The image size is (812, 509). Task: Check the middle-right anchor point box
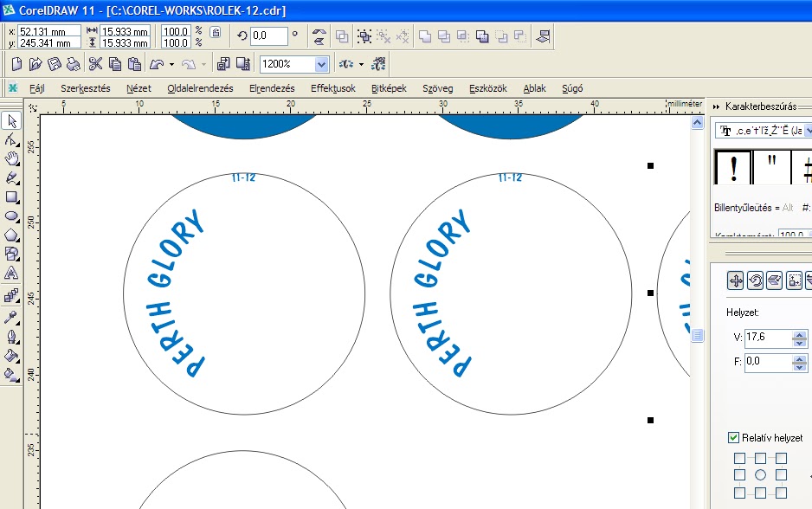coord(781,475)
